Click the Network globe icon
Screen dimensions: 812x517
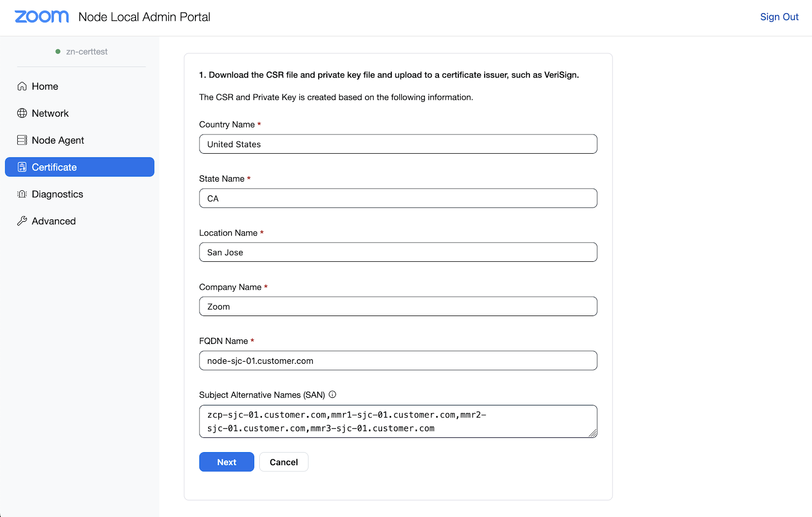22,113
